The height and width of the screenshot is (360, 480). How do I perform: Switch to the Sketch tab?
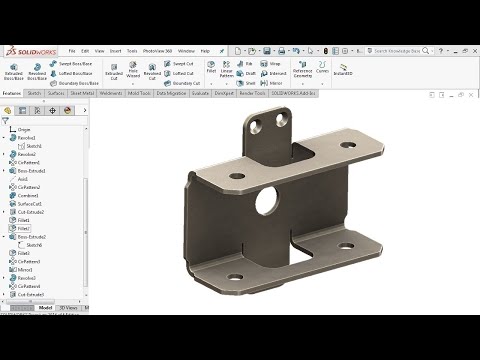click(34, 93)
